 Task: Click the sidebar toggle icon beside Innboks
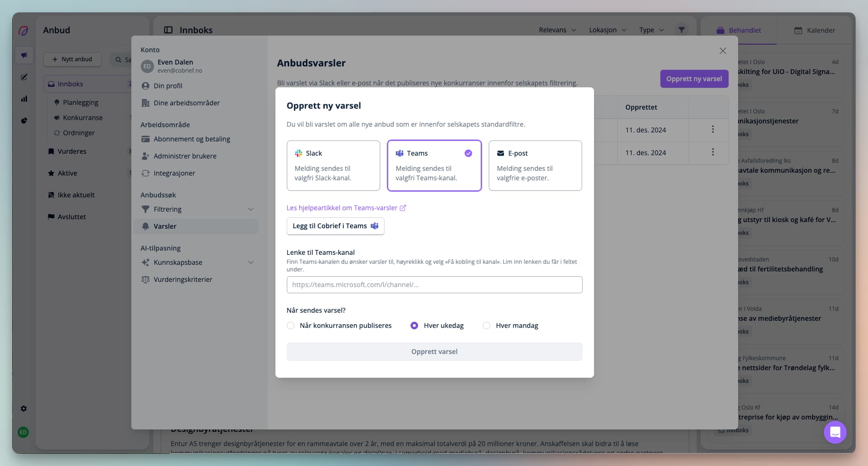[168, 30]
